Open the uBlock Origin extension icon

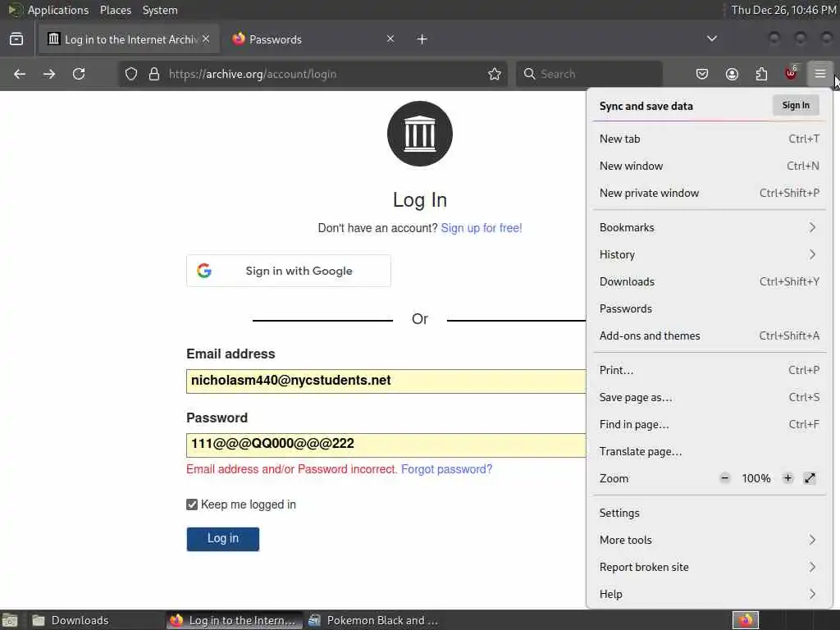coord(791,73)
